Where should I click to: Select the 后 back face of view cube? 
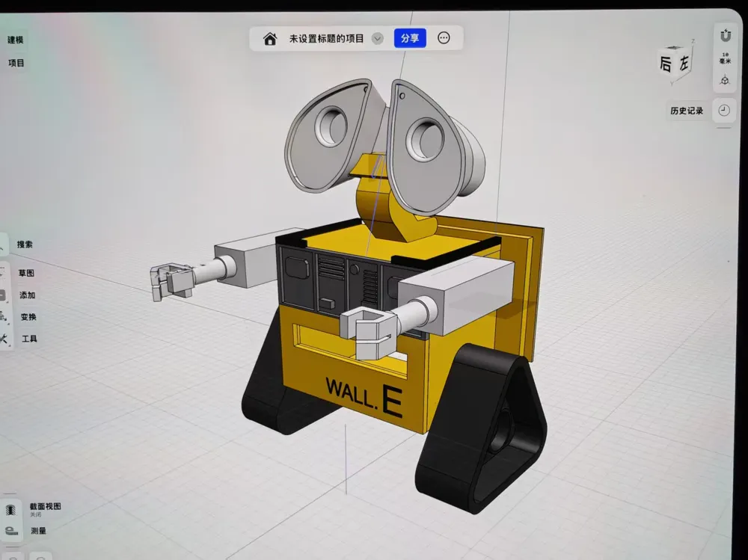tap(666, 64)
